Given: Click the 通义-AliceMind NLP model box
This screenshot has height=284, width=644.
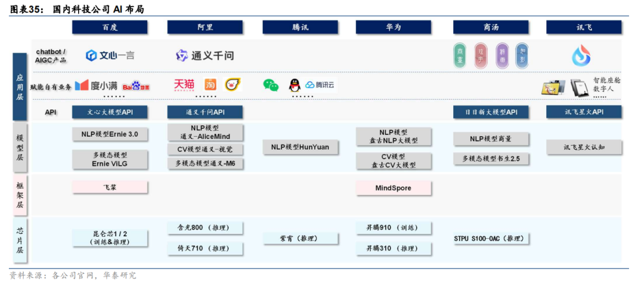Looking at the screenshot, I should tap(205, 132).
